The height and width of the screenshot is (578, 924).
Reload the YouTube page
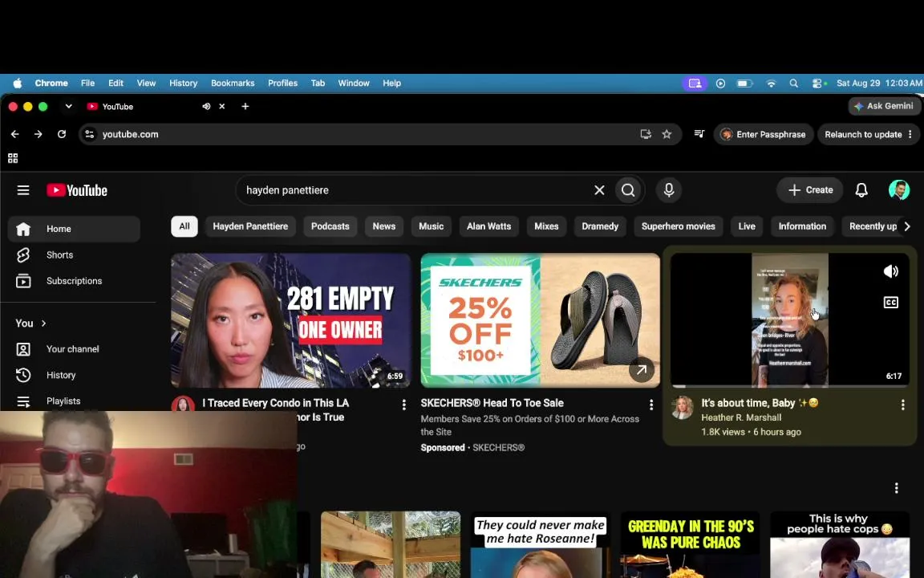point(61,135)
